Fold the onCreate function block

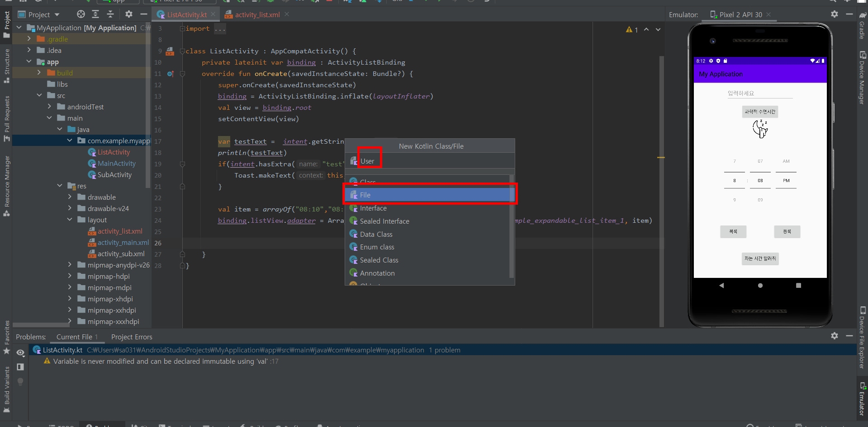[182, 74]
